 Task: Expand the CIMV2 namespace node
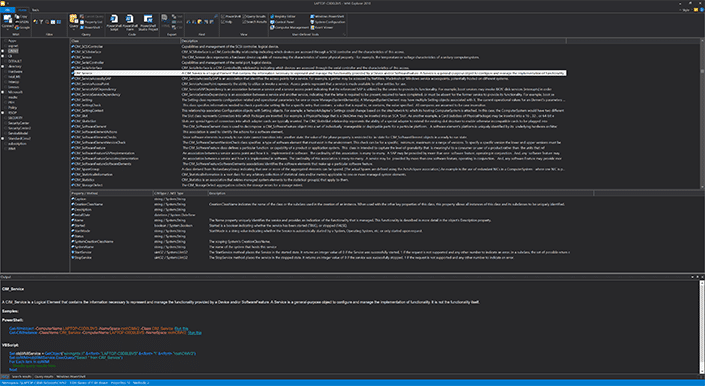pyautogui.click(x=3, y=51)
